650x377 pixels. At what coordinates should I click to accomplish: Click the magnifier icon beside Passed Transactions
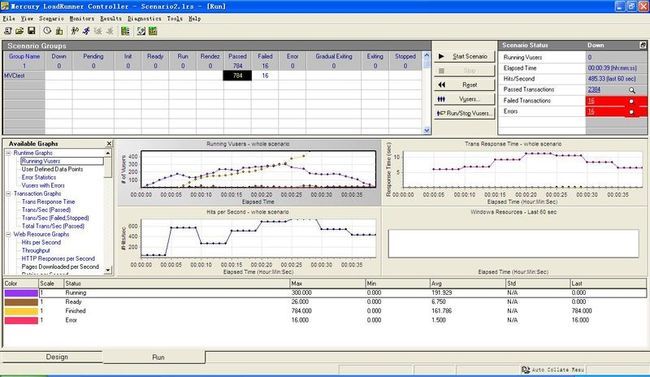(x=632, y=90)
